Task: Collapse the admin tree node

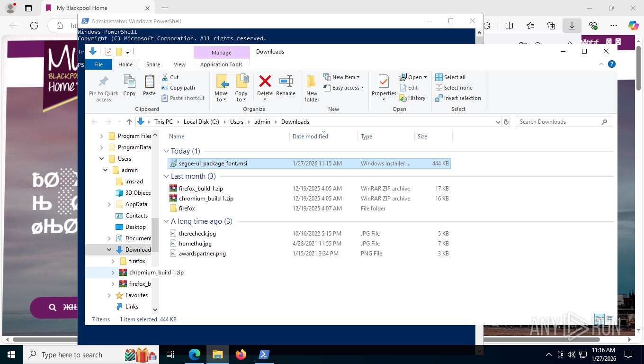Action: [x=106, y=170]
